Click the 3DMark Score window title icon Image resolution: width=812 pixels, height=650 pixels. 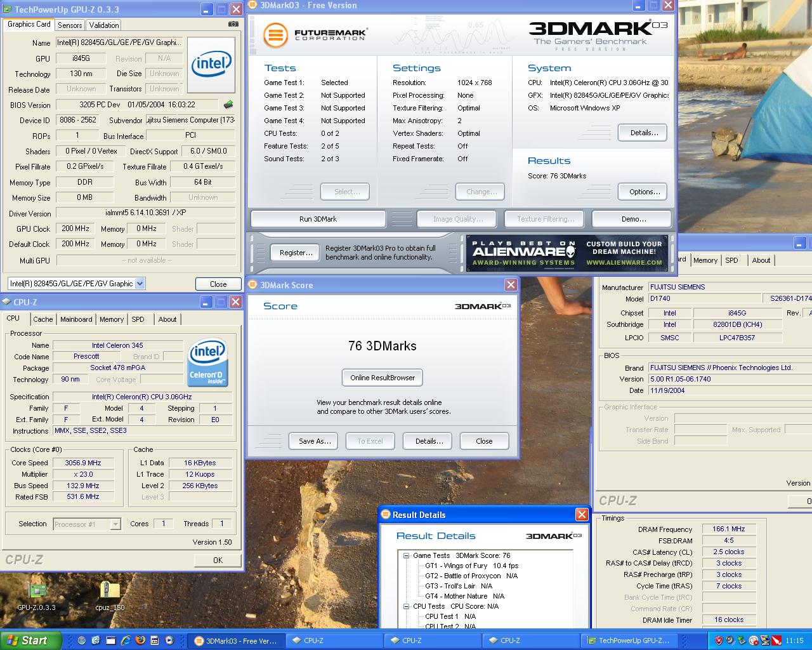click(253, 285)
